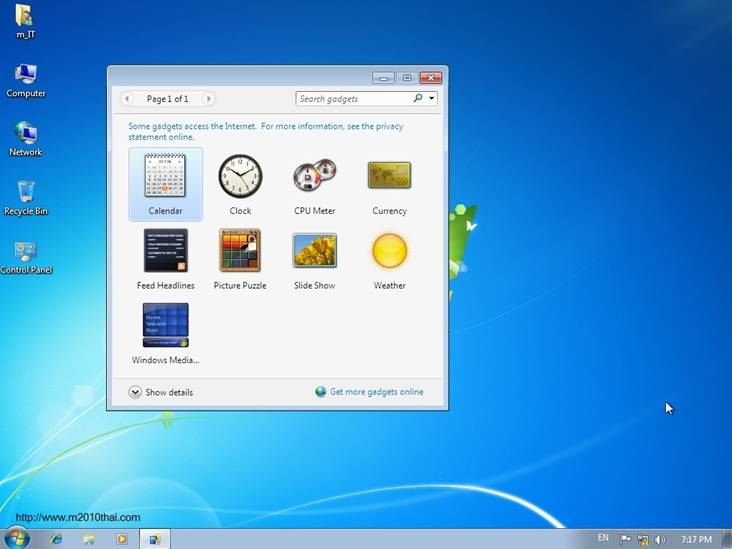Choose the CPU Meter gadget
Image resolution: width=732 pixels, height=549 pixels.
tap(315, 184)
